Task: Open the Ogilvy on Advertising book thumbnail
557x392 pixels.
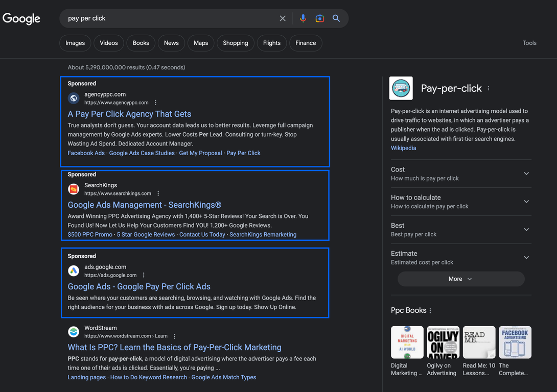Action: (x=443, y=342)
